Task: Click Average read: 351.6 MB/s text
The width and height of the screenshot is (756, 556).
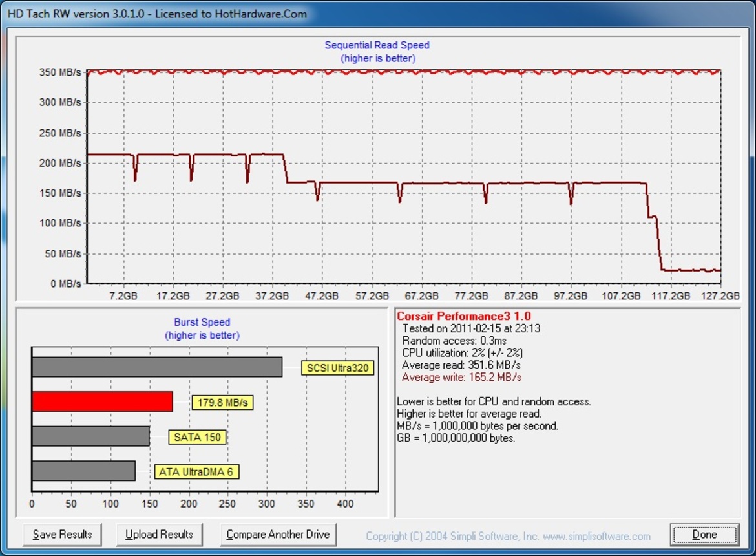Action: click(x=461, y=365)
